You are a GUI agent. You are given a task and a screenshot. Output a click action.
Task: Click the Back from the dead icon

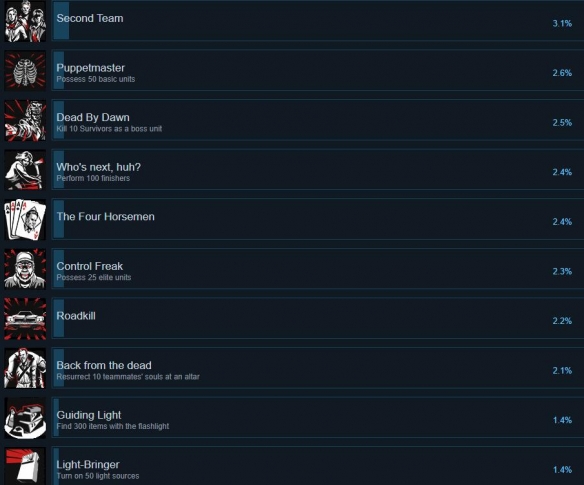click(x=25, y=368)
